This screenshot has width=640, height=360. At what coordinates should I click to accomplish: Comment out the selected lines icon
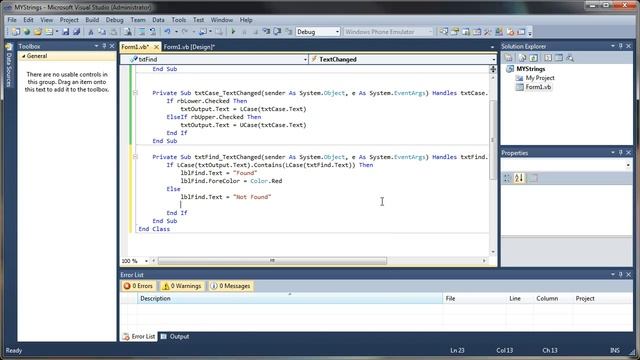pyautogui.click(x=142, y=31)
